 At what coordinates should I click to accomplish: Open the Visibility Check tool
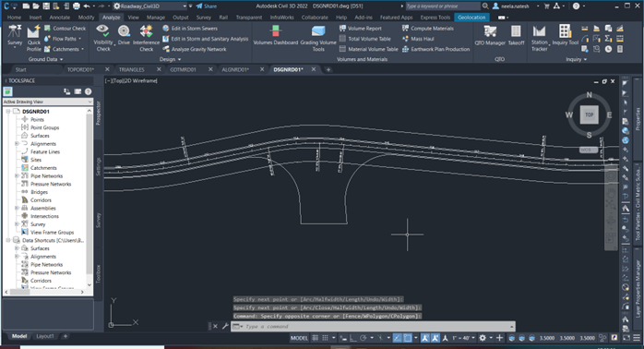(x=103, y=38)
